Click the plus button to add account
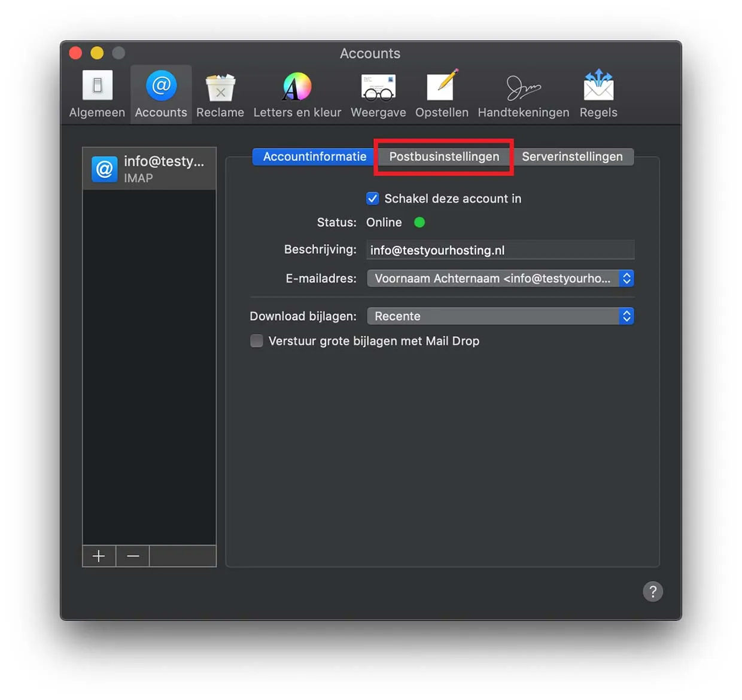Screen dimensions: 742x700 99,556
